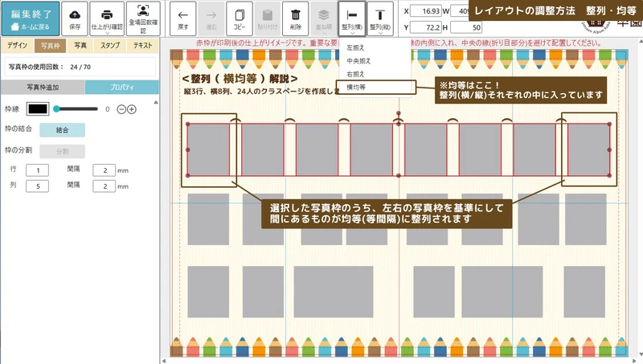The height and width of the screenshot is (364, 643).
Task: Increase border width with plus icon
Action: coord(132,109)
